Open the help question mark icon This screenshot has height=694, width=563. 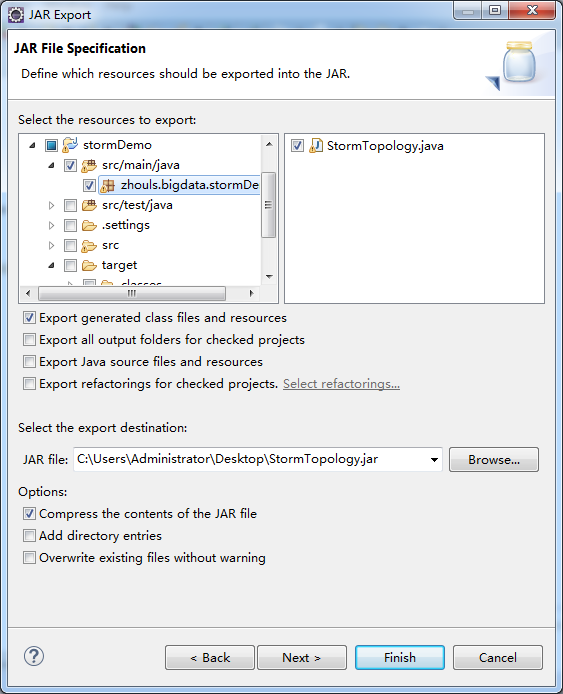point(34,656)
